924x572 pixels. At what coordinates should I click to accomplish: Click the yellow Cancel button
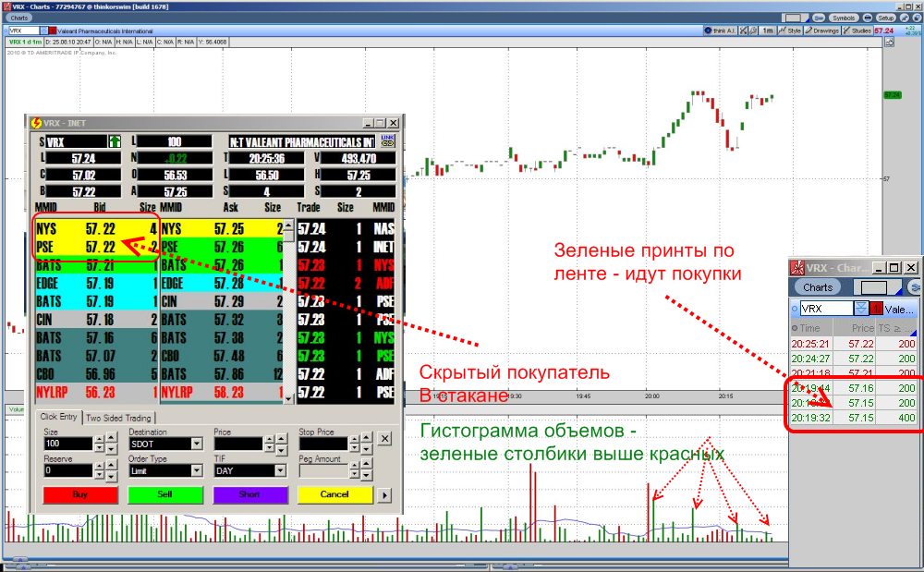(x=334, y=494)
